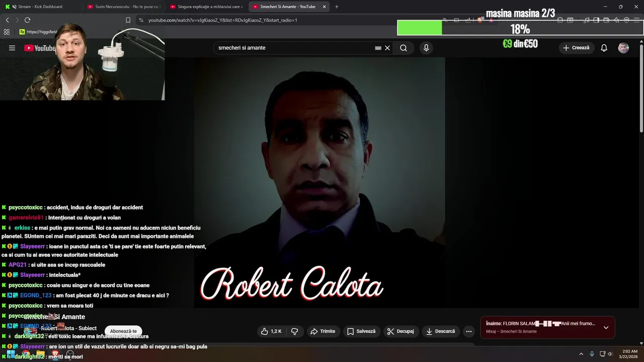This screenshot has height=362, width=644.
Task: Open extensions puzzle icon
Action: tap(560, 20)
